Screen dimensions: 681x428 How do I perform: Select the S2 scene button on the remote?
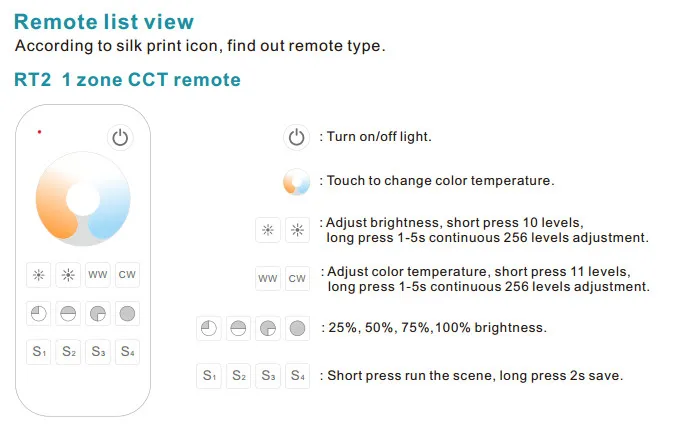(x=68, y=352)
